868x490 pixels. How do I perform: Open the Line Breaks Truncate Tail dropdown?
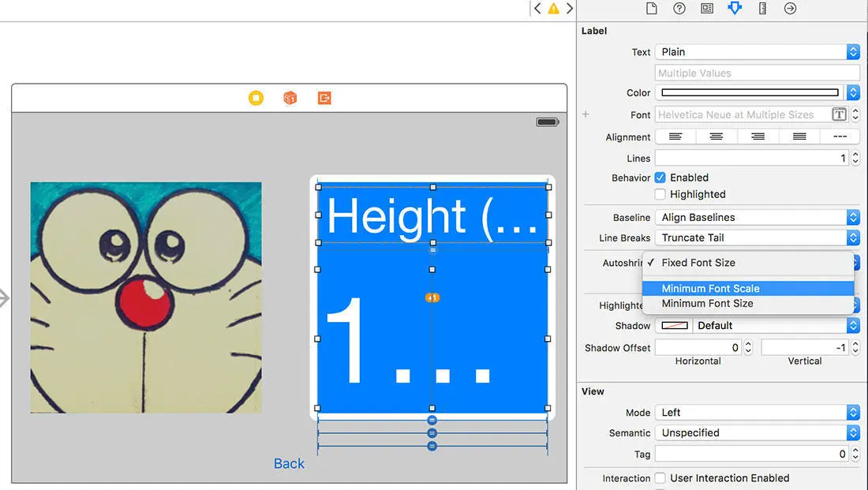758,238
